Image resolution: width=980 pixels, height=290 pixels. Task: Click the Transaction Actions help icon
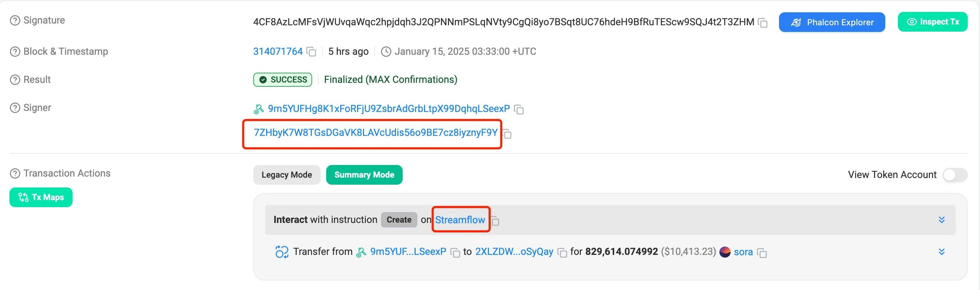[x=15, y=173]
